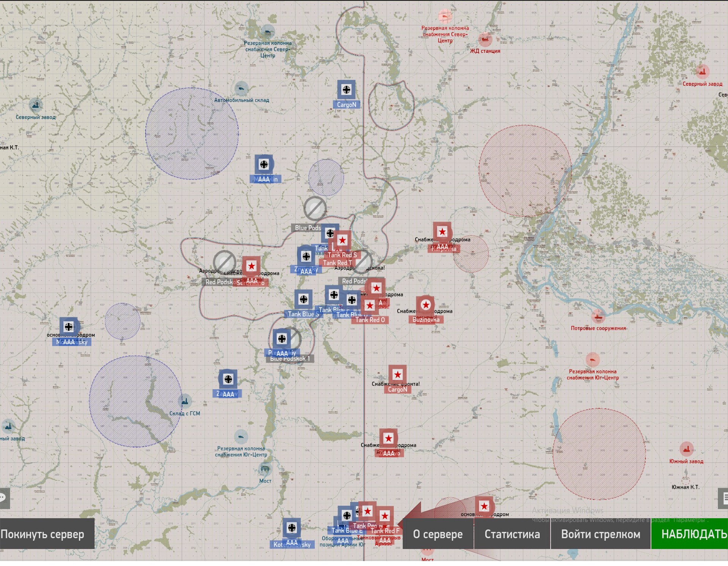Click the red ЖД станция train icon

pyautogui.click(x=485, y=39)
